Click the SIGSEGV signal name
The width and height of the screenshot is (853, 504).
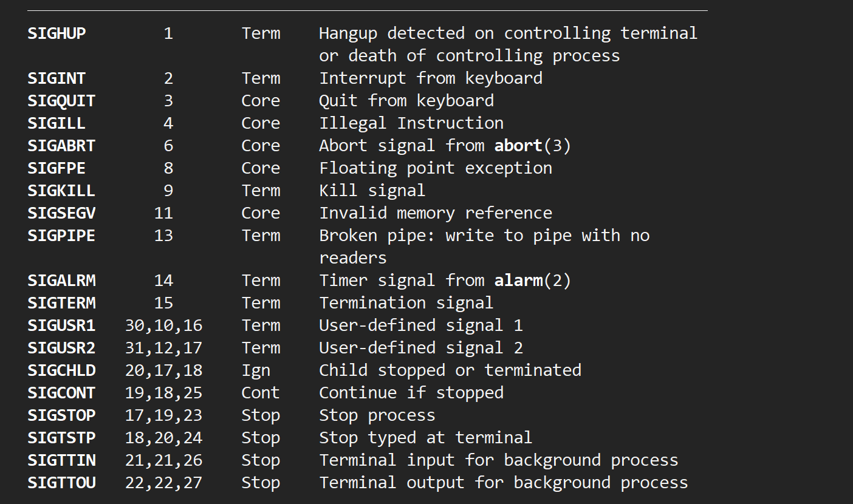point(61,213)
